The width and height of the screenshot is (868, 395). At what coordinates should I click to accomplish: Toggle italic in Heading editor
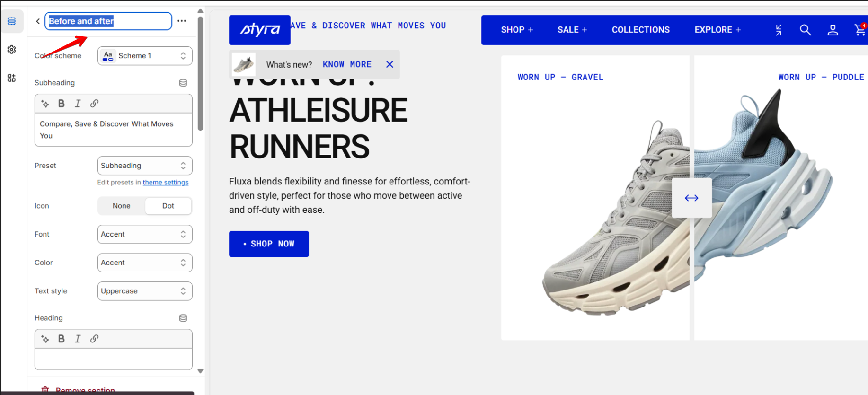(78, 339)
